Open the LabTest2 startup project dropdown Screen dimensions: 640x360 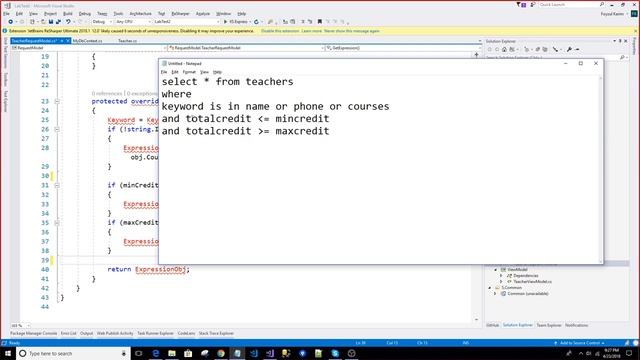(x=187, y=22)
